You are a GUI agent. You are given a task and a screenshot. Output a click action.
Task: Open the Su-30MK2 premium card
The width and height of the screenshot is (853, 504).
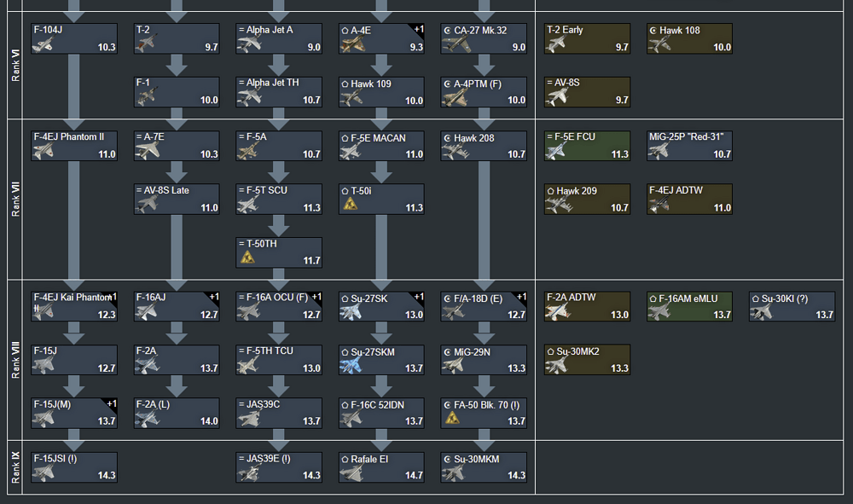coord(587,359)
